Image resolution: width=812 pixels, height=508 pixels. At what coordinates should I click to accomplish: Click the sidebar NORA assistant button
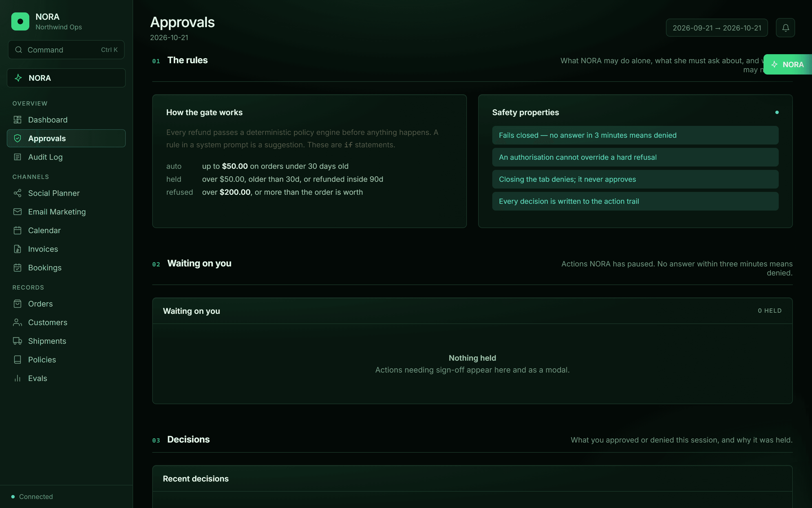coord(66,78)
